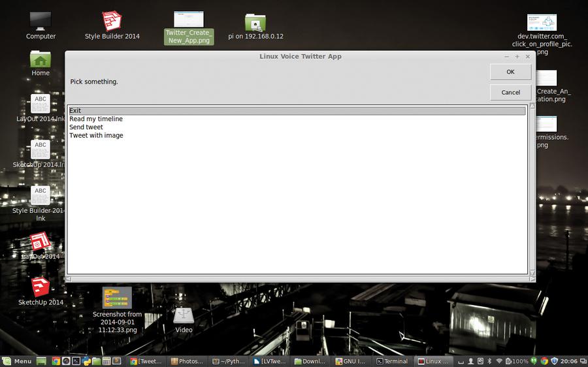Open the battery 100% indicator
The image size is (588, 367).
(517, 361)
